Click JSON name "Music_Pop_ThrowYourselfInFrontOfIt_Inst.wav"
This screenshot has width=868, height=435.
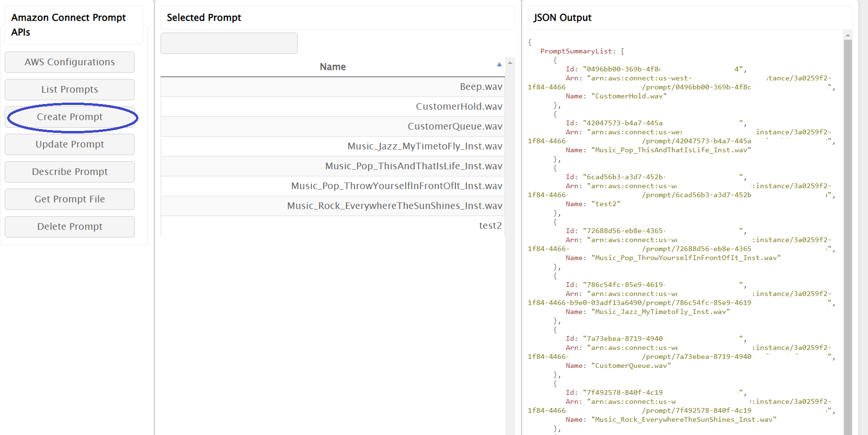(686, 258)
